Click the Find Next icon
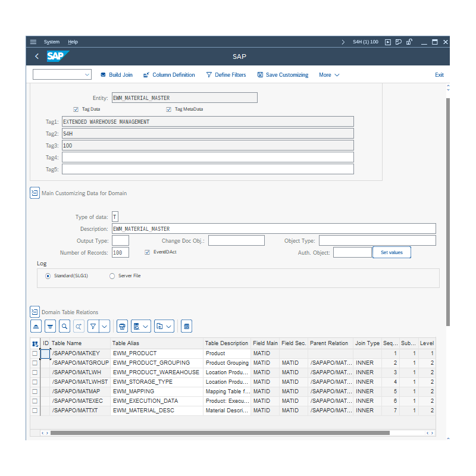 pyautogui.click(x=78, y=326)
